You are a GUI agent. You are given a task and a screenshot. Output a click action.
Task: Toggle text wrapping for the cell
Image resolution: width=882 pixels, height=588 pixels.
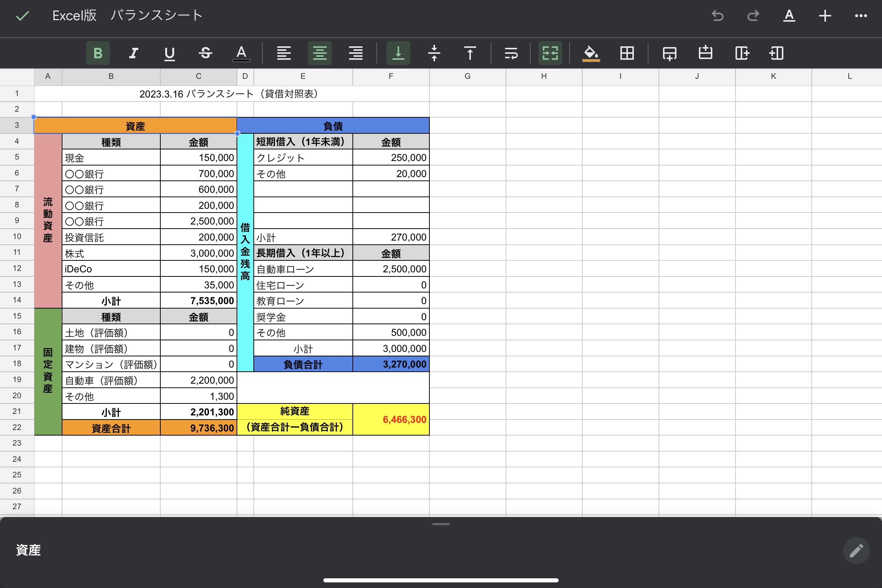coord(511,53)
